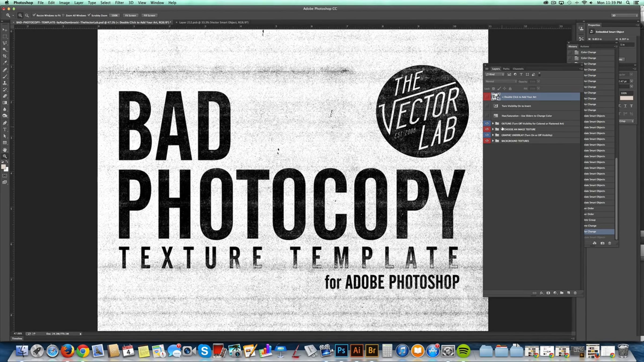644x362 pixels.
Task: Select the Crop tool
Action: (x=5, y=56)
